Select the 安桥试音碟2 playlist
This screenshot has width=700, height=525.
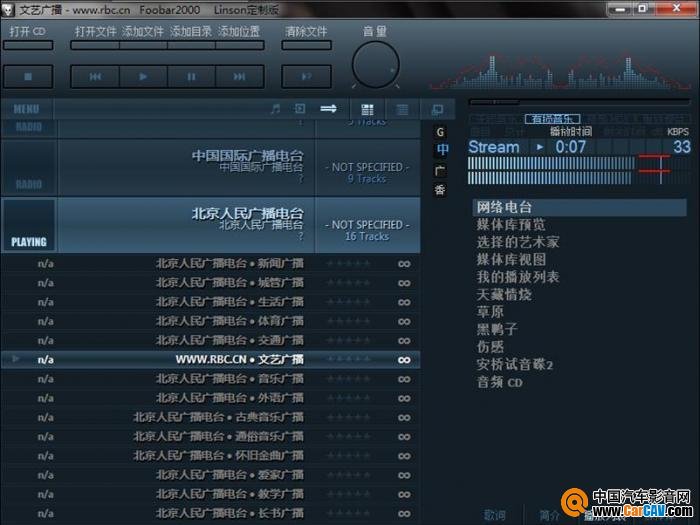[514, 365]
